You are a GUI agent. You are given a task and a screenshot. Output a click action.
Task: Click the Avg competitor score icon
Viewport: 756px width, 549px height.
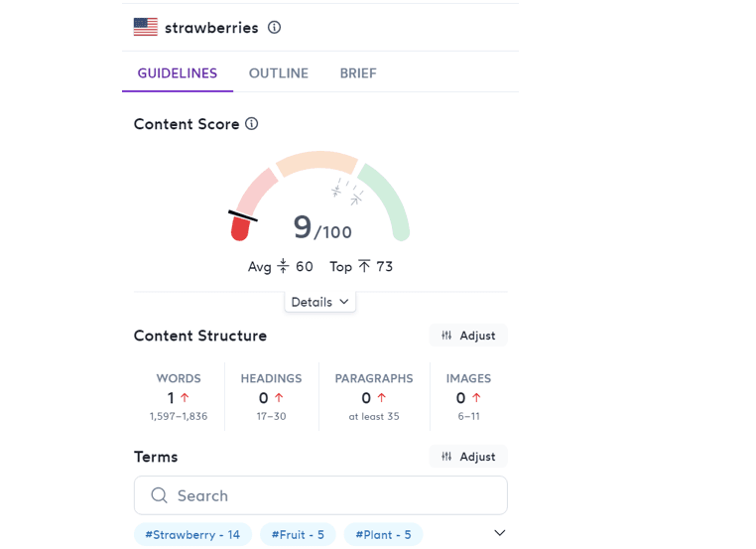coord(283,266)
